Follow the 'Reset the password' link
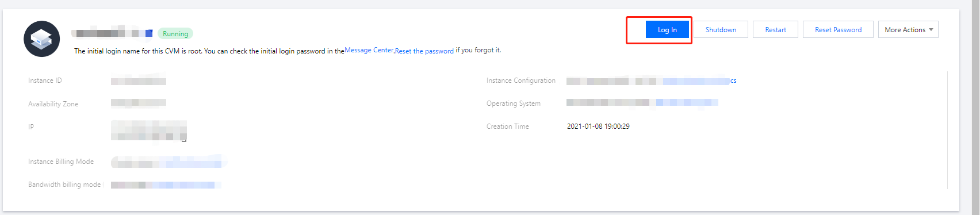Viewport: 980px width, 215px height. (x=424, y=51)
